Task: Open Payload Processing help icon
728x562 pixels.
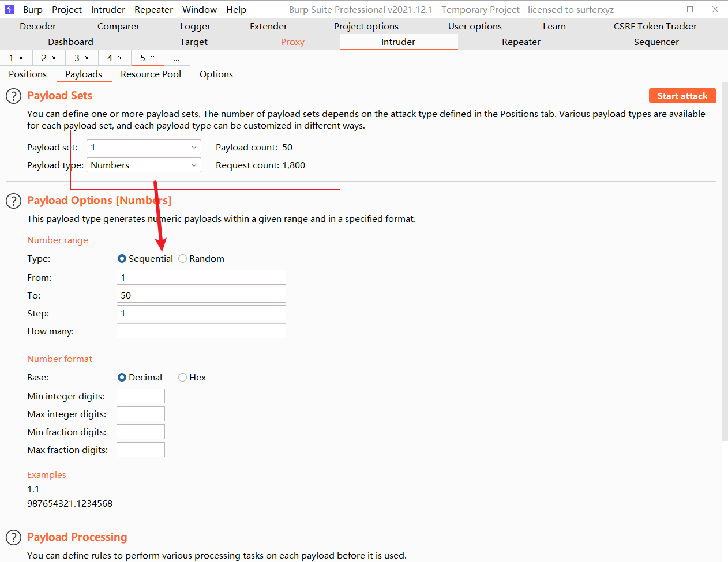Action: pyautogui.click(x=13, y=538)
